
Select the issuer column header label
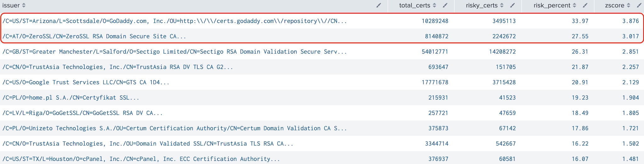pyautogui.click(x=11, y=5)
